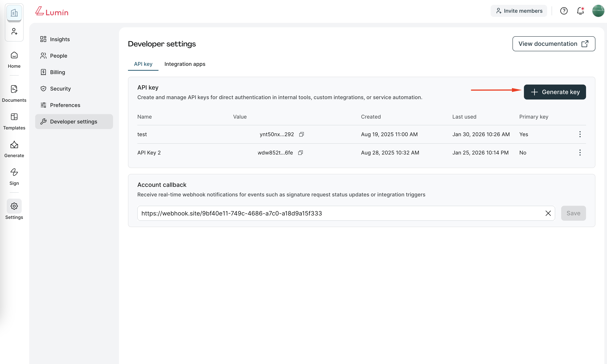607x364 pixels.
Task: Open more options for test key
Action: (x=580, y=134)
